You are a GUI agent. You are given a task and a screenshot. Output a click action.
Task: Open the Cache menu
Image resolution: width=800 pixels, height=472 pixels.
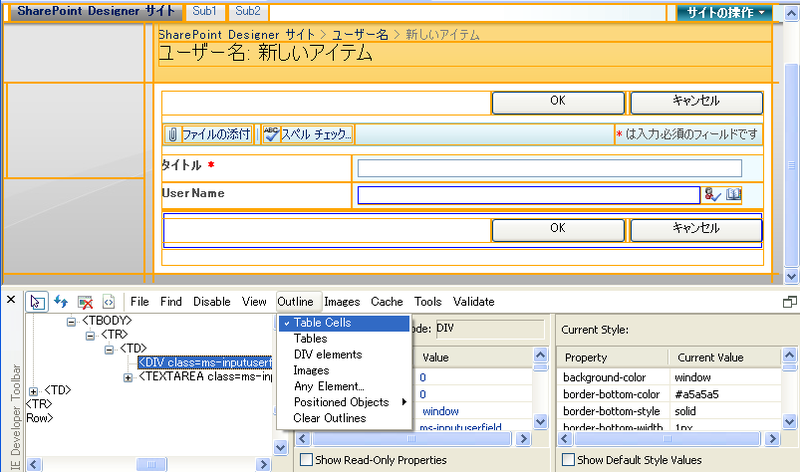[387, 302]
